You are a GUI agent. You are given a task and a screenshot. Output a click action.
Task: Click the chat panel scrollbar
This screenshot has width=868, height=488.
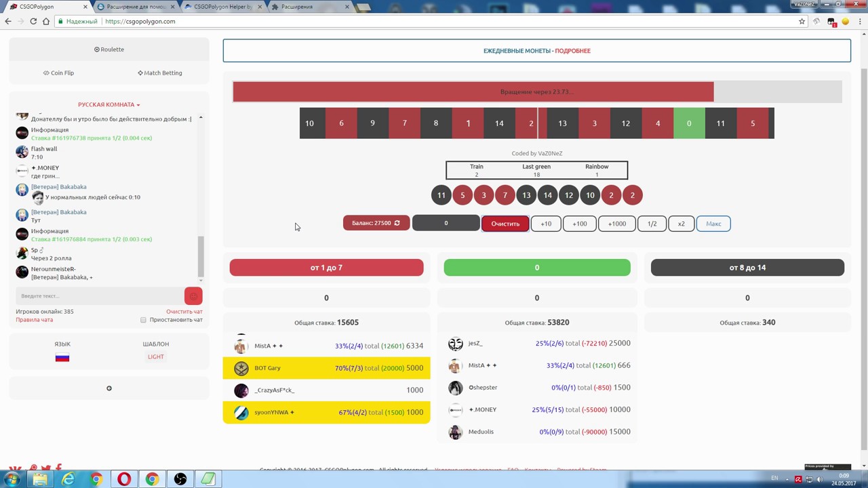point(201,256)
